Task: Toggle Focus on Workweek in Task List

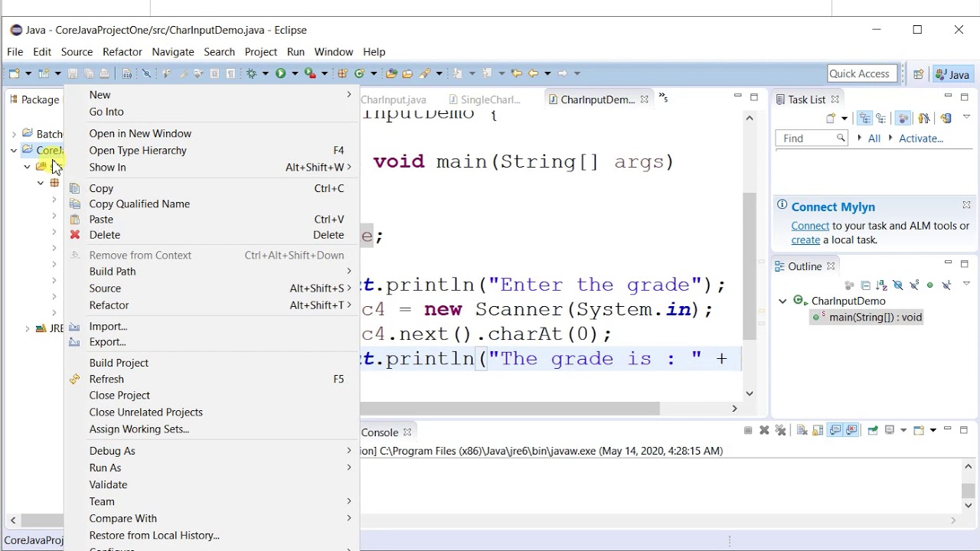Action: 903,118
